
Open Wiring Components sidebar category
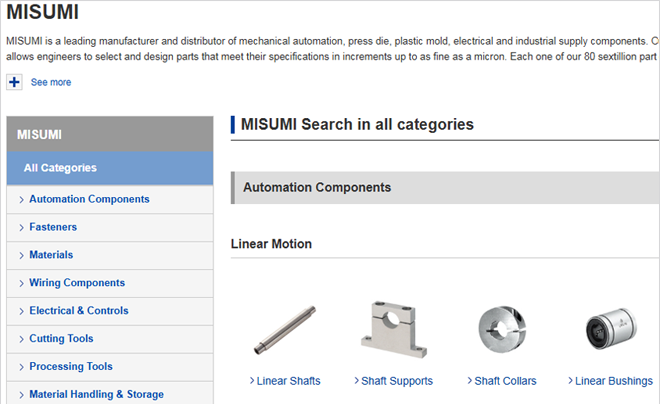(77, 283)
